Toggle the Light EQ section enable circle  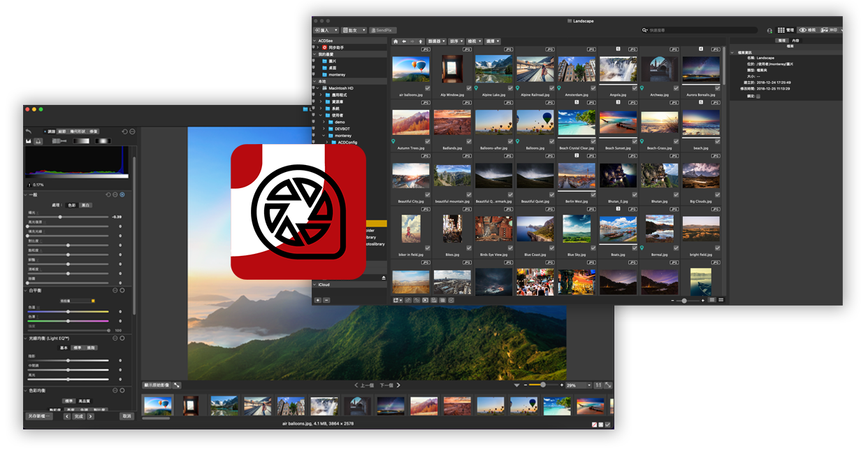tap(122, 339)
